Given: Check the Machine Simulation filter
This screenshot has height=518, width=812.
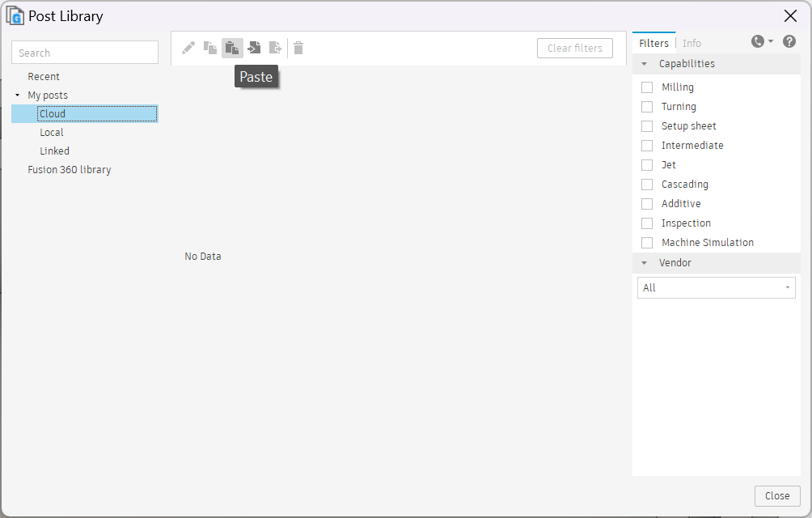Looking at the screenshot, I should (647, 243).
